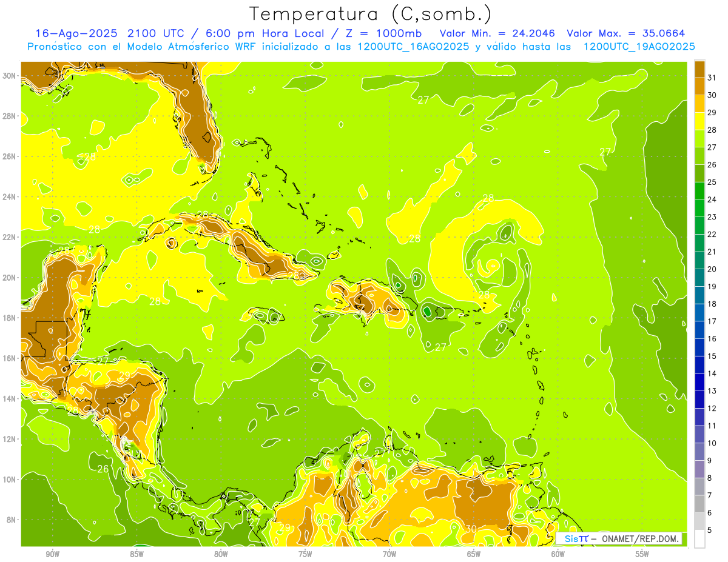The height and width of the screenshot is (562, 728).
Task: Click the color bar label 30
Action: click(712, 95)
